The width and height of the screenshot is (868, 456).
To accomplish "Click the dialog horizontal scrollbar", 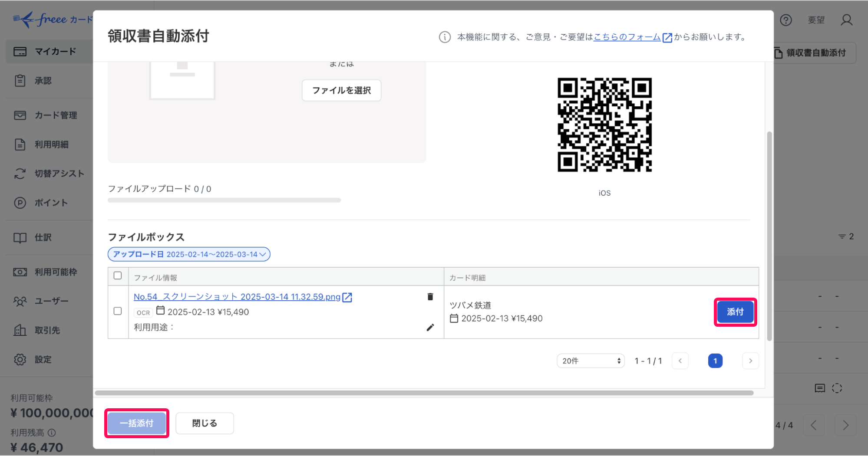I will (x=424, y=393).
